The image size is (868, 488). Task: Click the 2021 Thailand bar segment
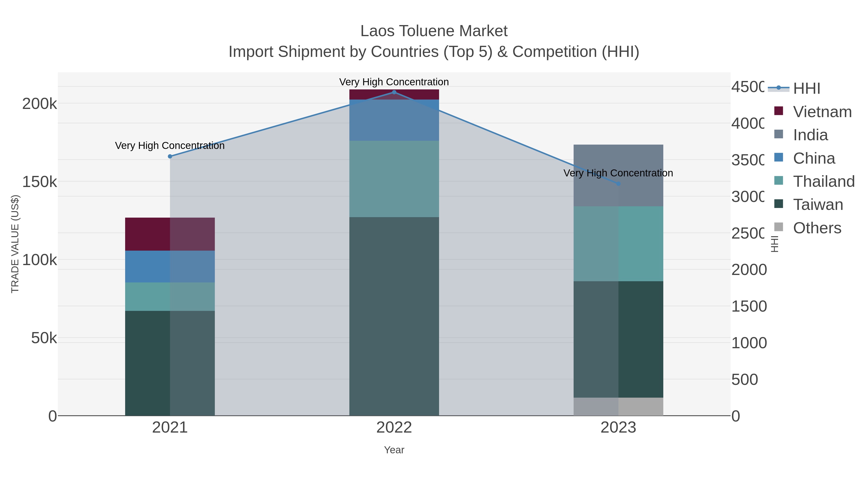170,296
